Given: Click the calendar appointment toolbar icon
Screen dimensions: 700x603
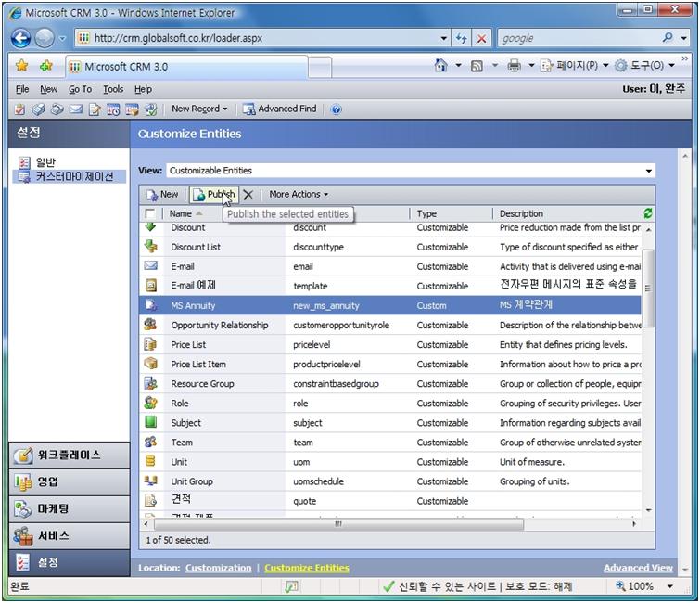Looking at the screenshot, I should point(113,109).
